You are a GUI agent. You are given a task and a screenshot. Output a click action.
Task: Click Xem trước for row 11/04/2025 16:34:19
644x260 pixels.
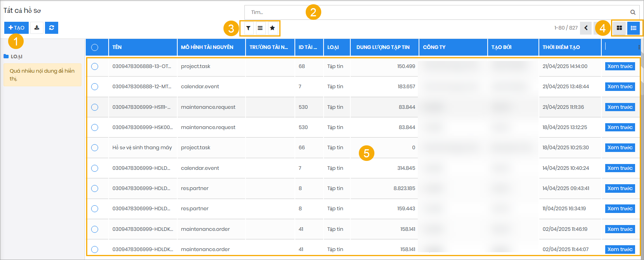coord(620,209)
